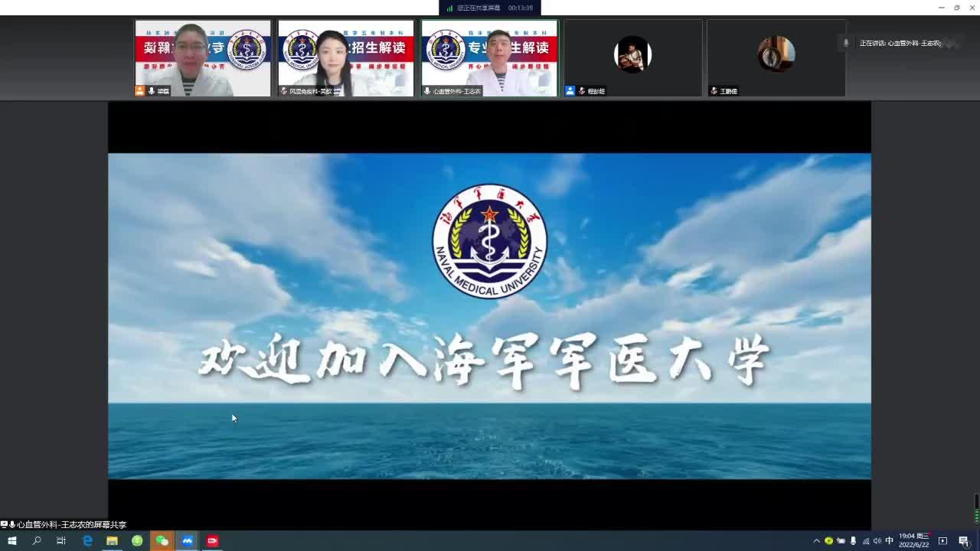Click microphone icon on 风湿免疫科 tile
Screen dimensions: 980x551
(284, 90)
